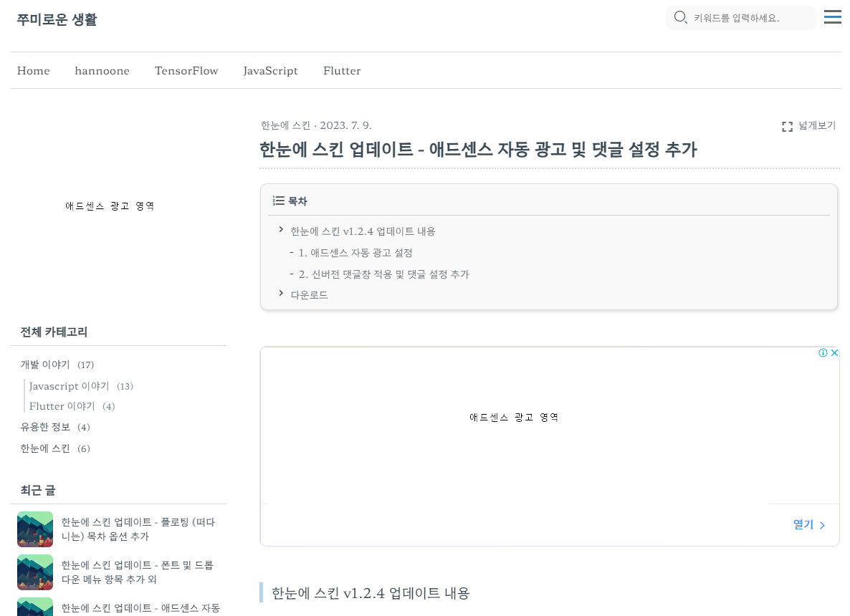The width and height of the screenshot is (850, 616).
Task: Click post title 애드센스 자동 광고 및 댓글 설정 추가
Action: [x=478, y=149]
